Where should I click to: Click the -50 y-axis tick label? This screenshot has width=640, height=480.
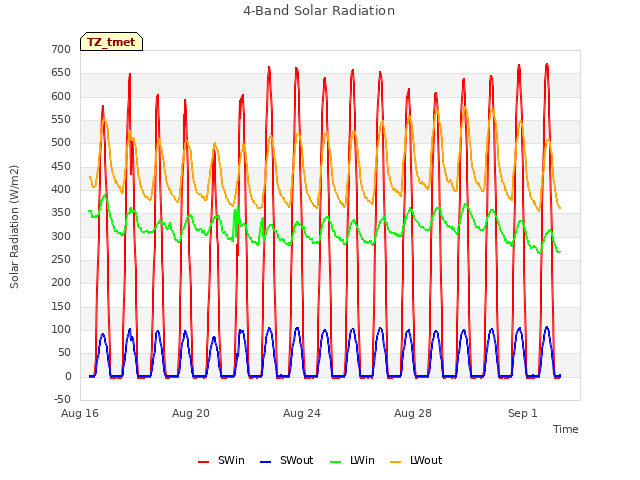(62, 400)
